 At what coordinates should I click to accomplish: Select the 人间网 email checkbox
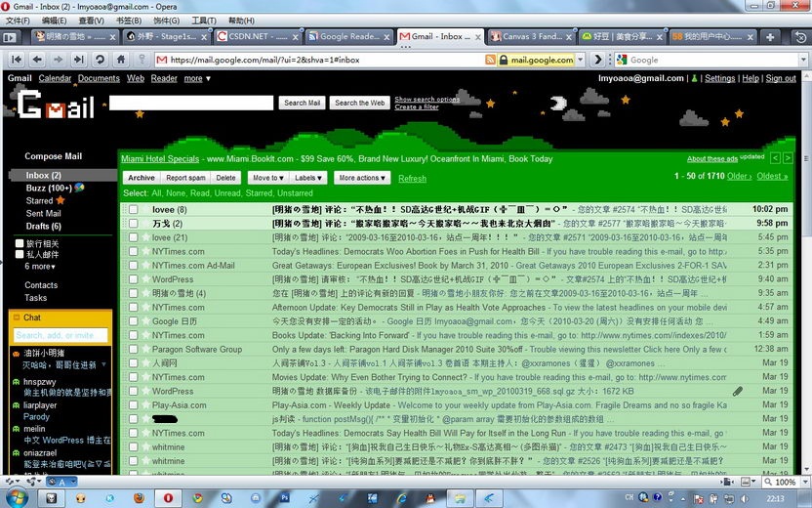[133, 363]
